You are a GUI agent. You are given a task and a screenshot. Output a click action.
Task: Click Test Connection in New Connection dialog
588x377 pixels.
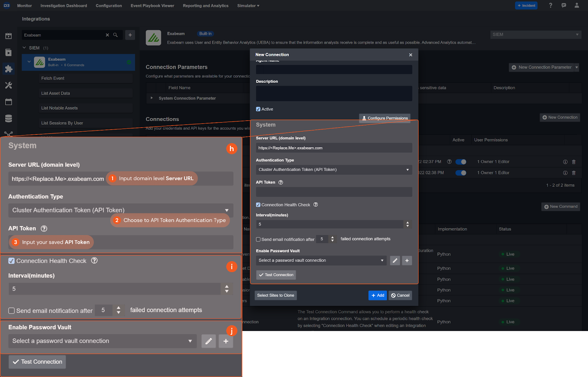[x=276, y=275]
